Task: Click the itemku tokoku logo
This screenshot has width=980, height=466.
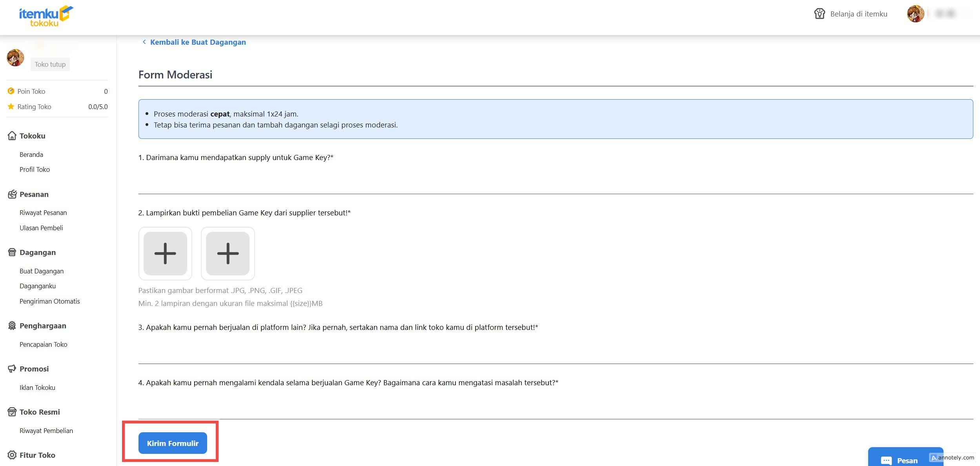Action: (x=46, y=16)
